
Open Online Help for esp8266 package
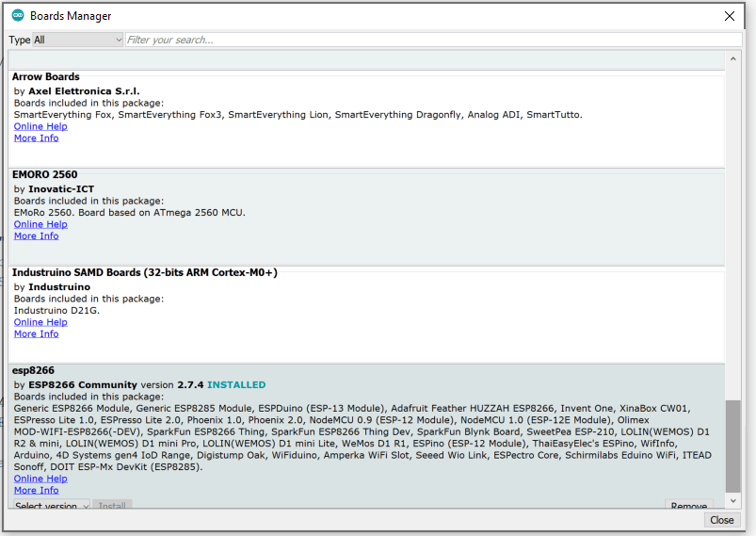pos(40,479)
